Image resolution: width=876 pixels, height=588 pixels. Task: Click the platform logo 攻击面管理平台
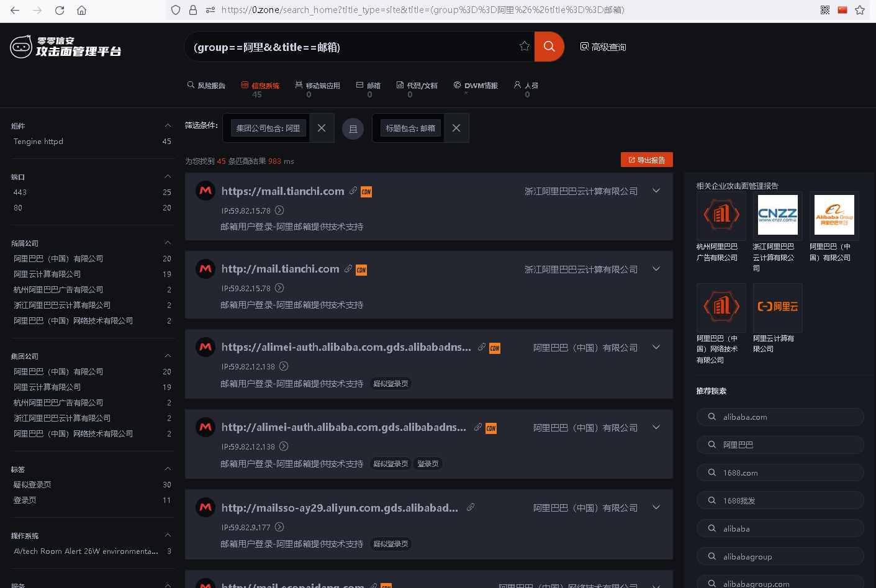coord(66,47)
